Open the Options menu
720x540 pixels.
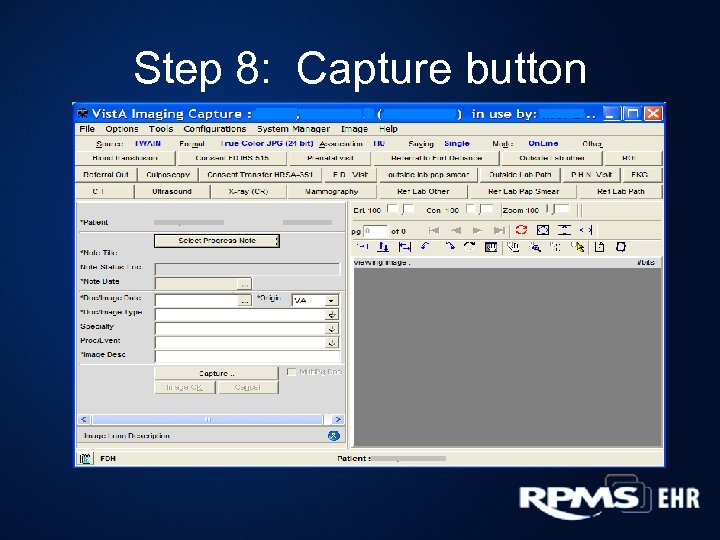pyautogui.click(x=122, y=129)
